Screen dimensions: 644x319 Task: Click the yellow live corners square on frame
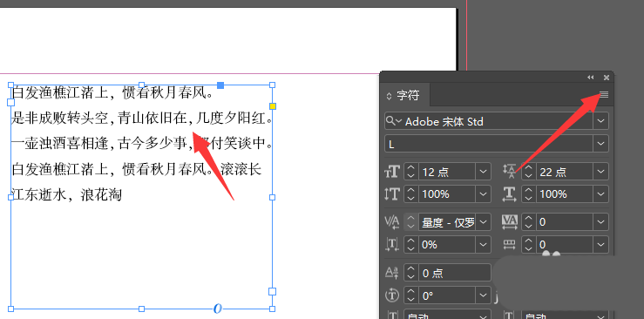click(273, 106)
